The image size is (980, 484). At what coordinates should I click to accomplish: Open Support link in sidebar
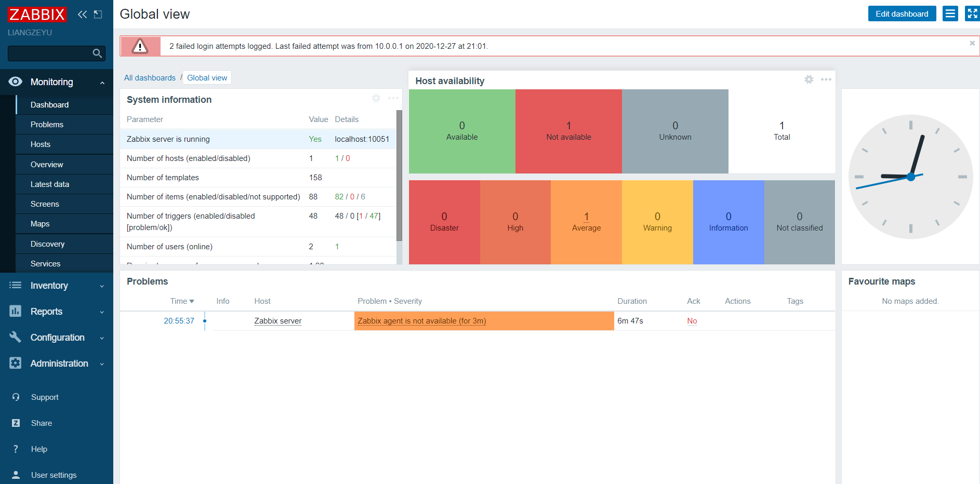pyautogui.click(x=45, y=397)
